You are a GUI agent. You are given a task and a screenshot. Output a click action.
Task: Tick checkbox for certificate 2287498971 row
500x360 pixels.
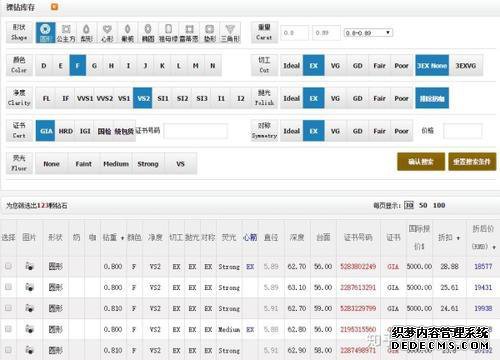pyautogui.click(x=8, y=350)
